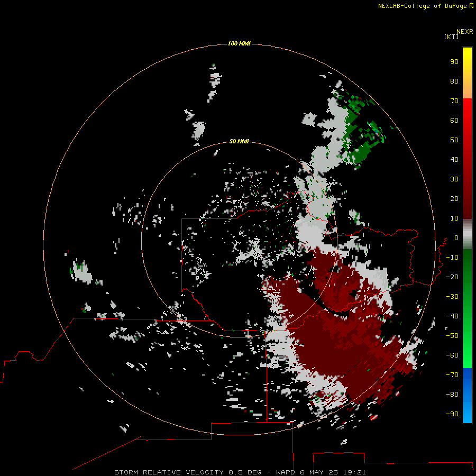The height and width of the screenshot is (476, 476).
Task: Click the 100 NMI range ring label
Action: pyautogui.click(x=239, y=44)
